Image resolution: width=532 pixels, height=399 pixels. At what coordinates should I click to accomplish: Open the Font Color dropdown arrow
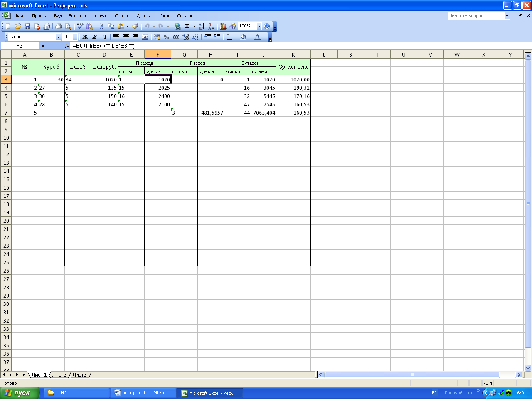(x=264, y=37)
